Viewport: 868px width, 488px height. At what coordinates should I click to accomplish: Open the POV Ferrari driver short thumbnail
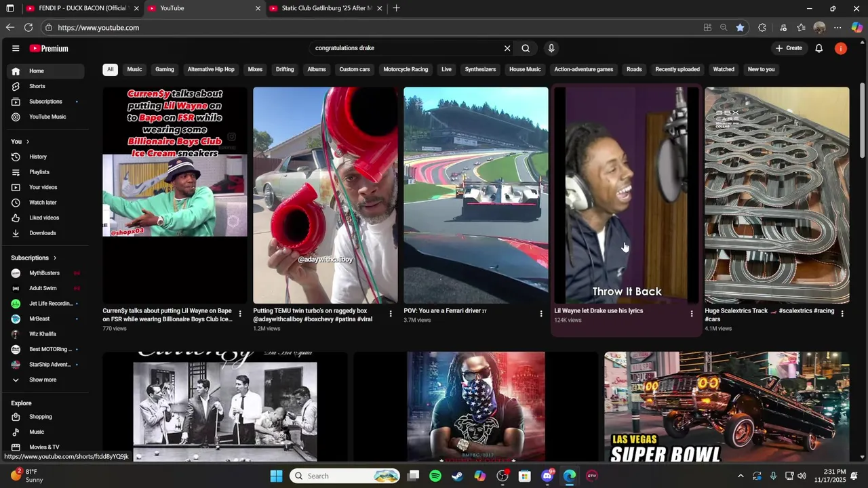click(476, 195)
